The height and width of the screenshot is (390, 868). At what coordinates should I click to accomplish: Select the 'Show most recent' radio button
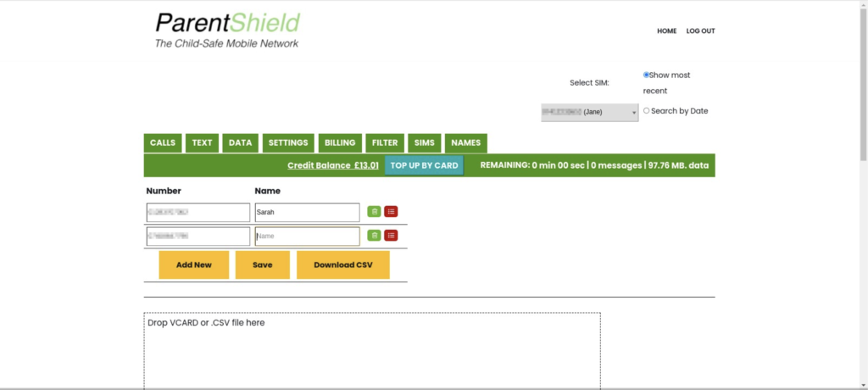pos(646,75)
